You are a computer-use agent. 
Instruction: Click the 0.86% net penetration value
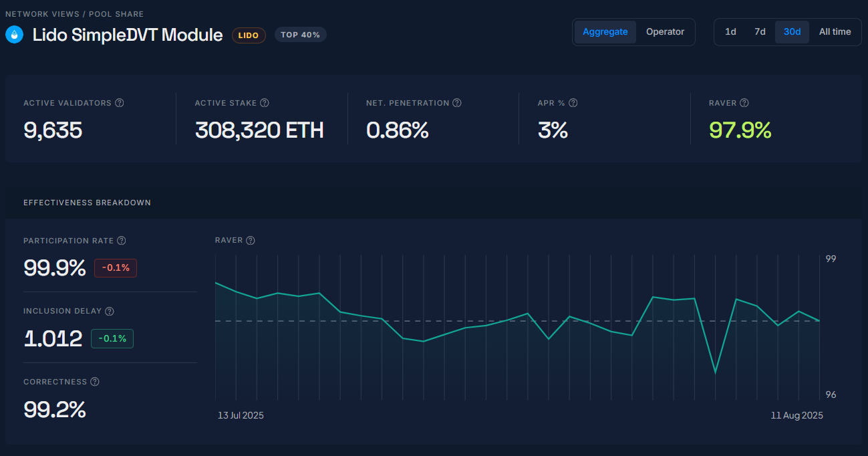(398, 130)
